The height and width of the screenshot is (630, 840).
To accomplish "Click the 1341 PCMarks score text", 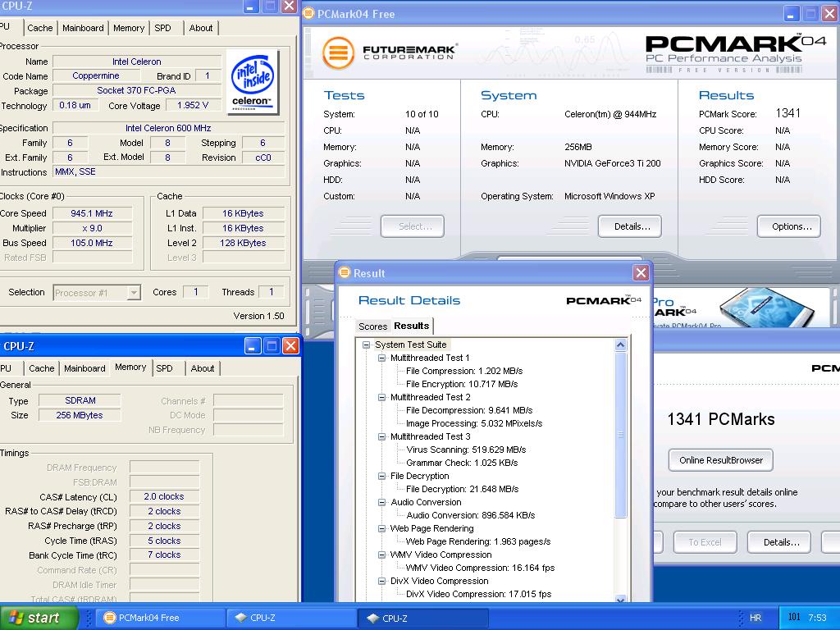I will point(720,419).
